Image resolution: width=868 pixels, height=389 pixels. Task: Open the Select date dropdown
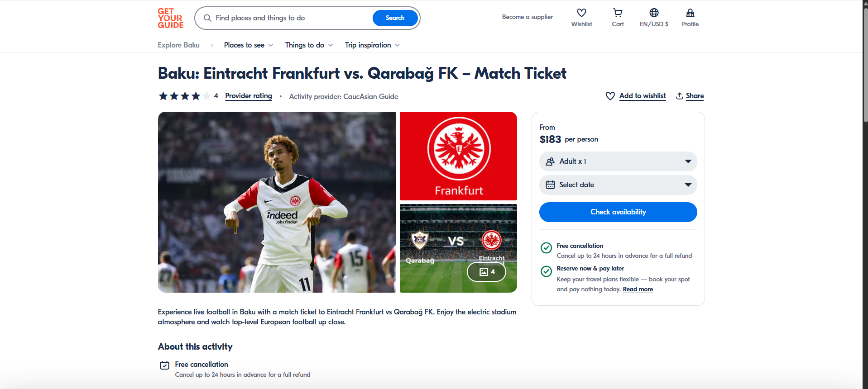click(x=618, y=185)
